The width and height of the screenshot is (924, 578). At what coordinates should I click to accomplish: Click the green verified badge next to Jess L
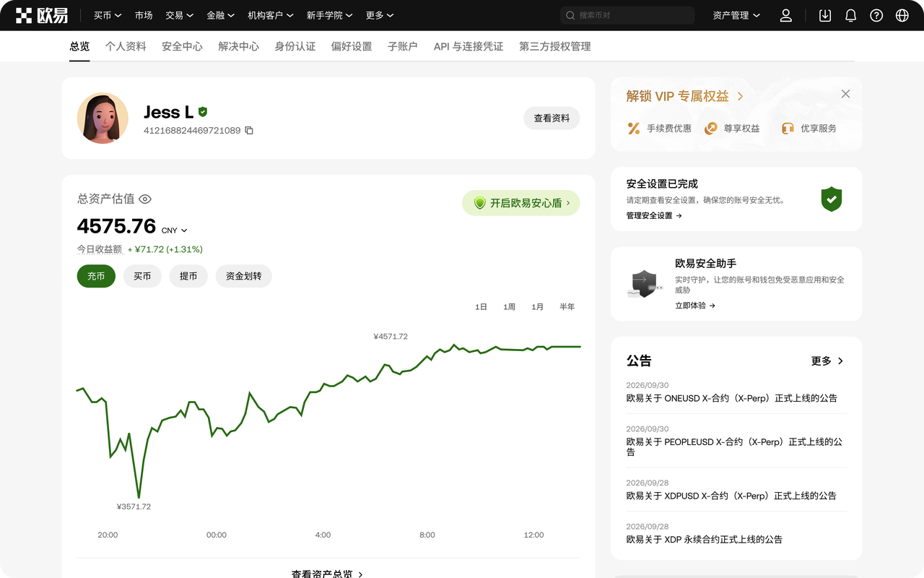pos(203,112)
